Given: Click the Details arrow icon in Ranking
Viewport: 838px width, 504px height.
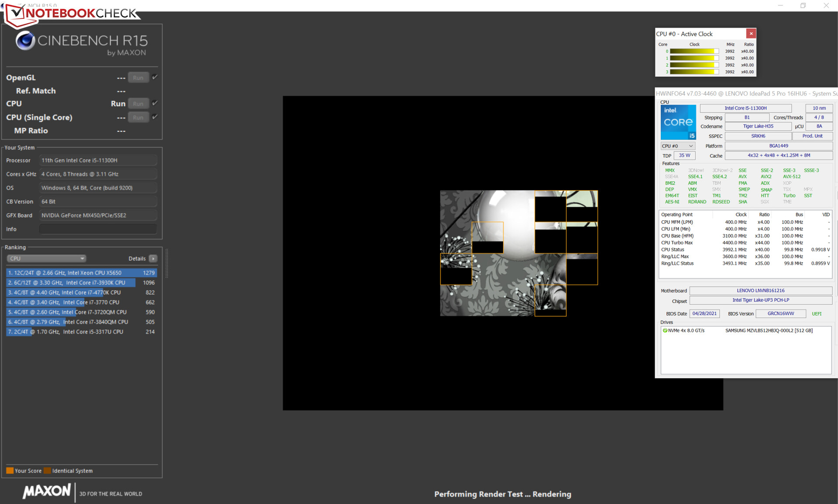Looking at the screenshot, I should pos(153,258).
